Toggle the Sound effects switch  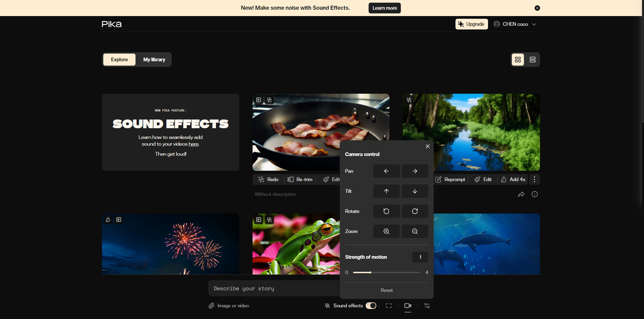pyautogui.click(x=371, y=305)
